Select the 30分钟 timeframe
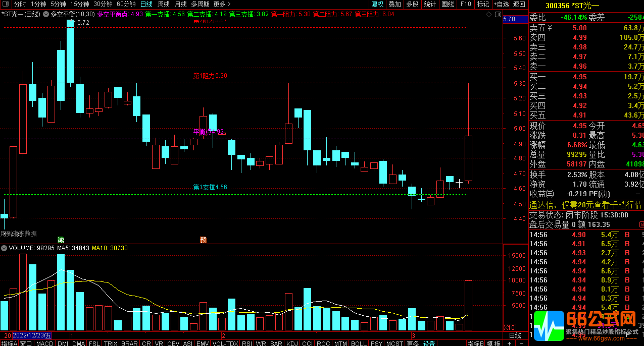The height and width of the screenshot is (346, 644). 103,4
